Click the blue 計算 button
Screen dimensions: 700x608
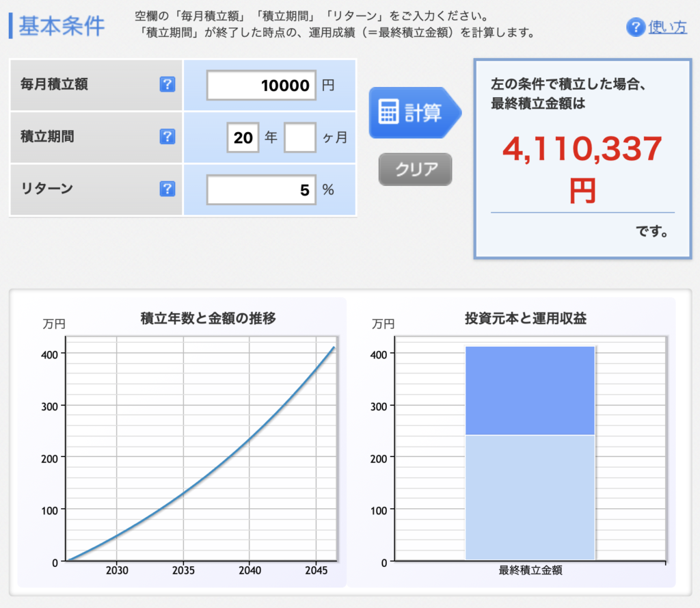(x=415, y=113)
